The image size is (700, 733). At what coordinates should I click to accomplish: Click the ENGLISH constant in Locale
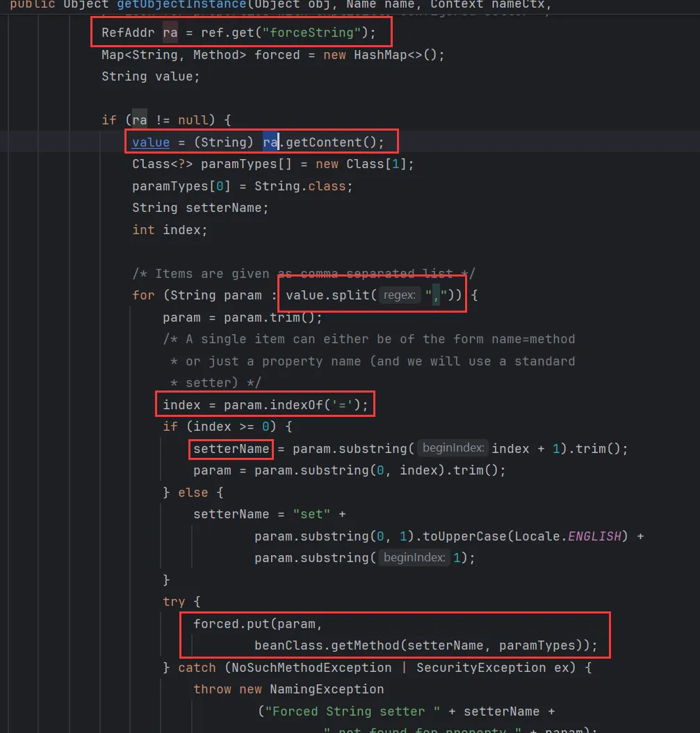coord(594,536)
